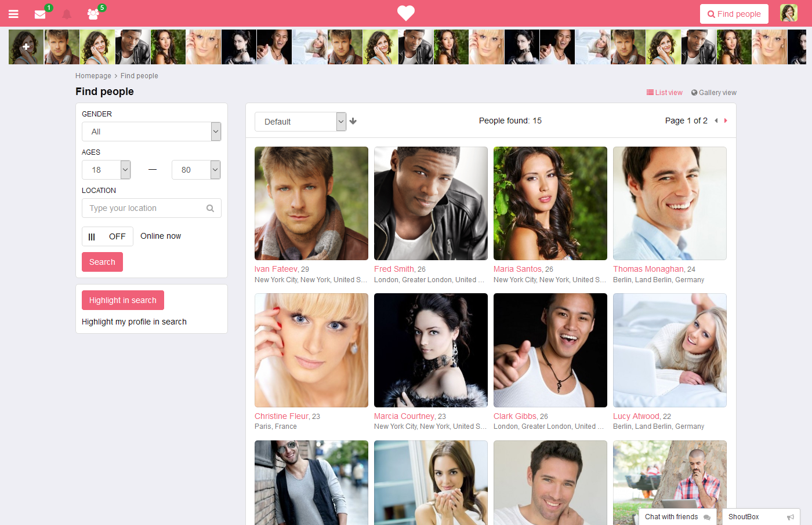
Task: Open Lucy Atwood's profile link
Action: [x=636, y=416]
